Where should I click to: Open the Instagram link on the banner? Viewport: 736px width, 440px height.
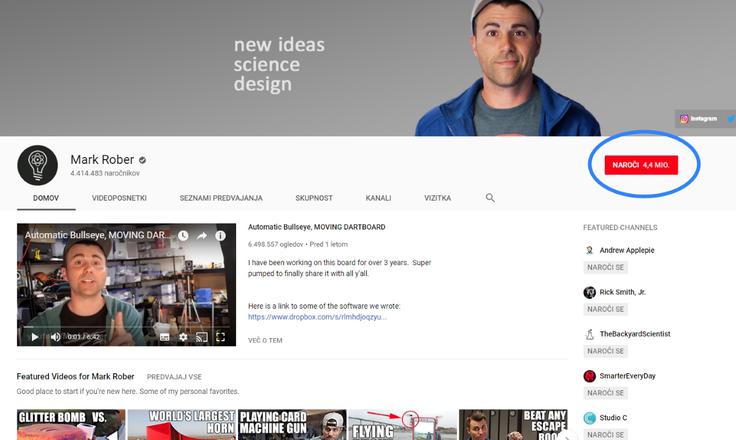click(x=698, y=119)
